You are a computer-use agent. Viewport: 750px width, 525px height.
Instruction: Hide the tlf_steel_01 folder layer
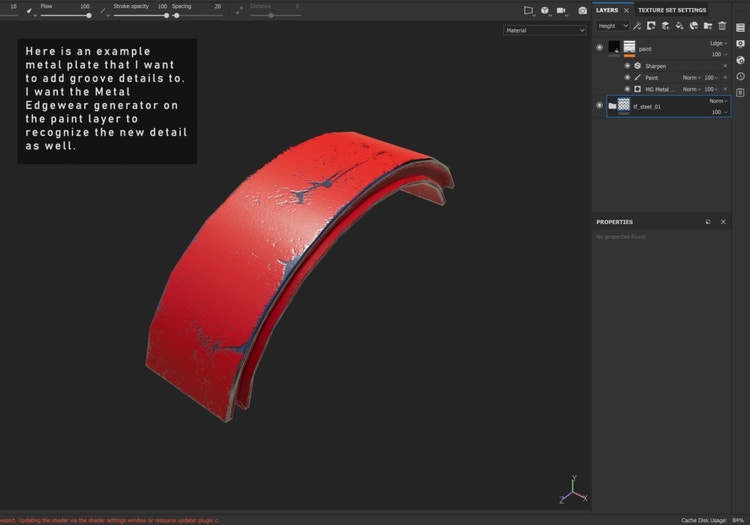tap(600, 105)
